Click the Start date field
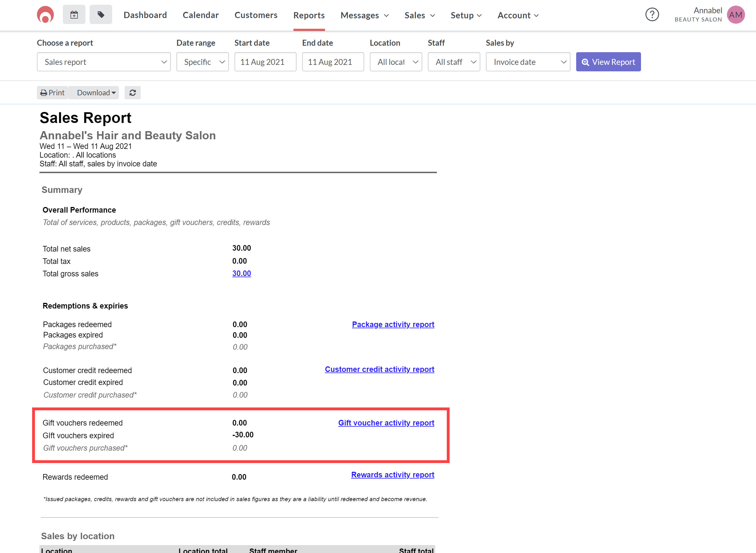The width and height of the screenshot is (756, 553). pyautogui.click(x=265, y=62)
